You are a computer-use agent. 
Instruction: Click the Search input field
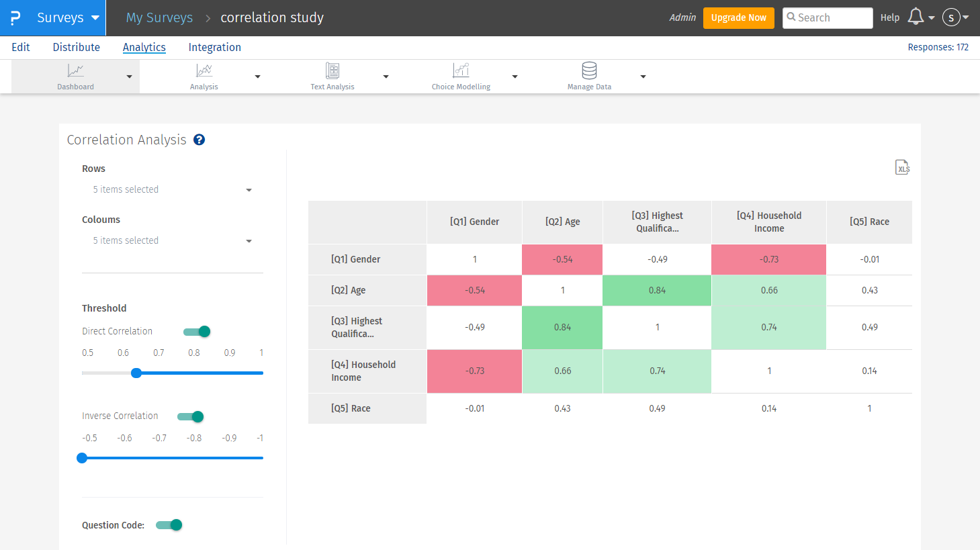(x=833, y=18)
